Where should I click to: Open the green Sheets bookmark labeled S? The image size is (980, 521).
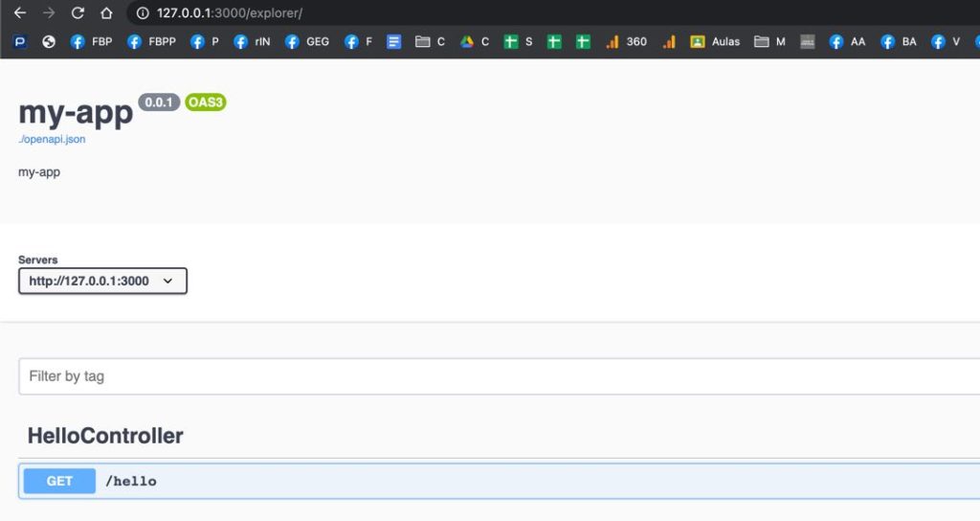click(518, 42)
